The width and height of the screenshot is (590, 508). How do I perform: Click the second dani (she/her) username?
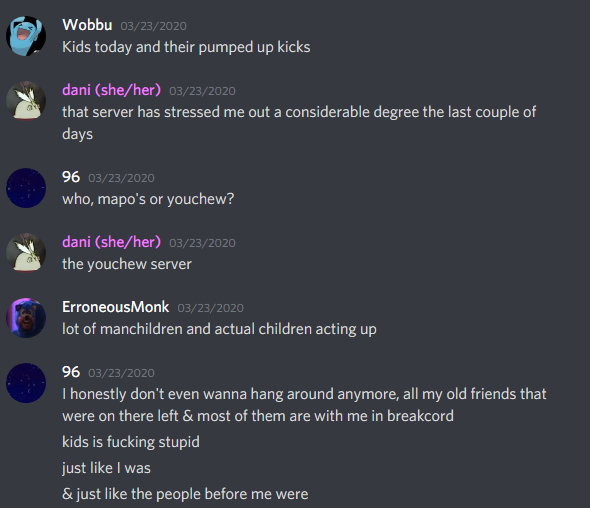click(x=111, y=242)
